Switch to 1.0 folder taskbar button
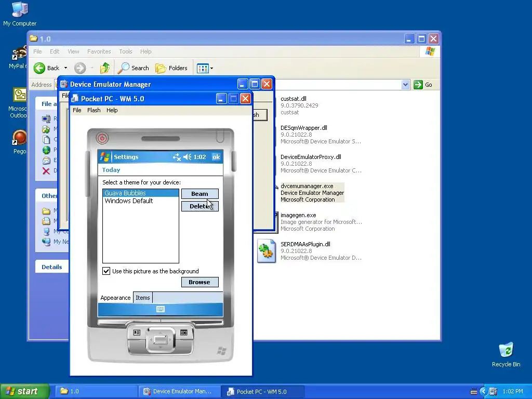532x399 pixels. [96, 392]
